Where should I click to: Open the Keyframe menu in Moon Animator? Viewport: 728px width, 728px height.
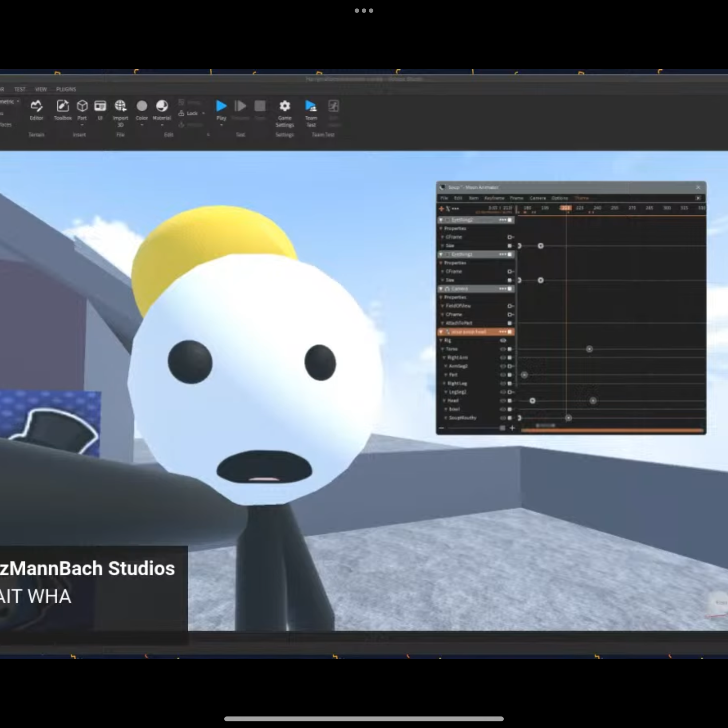pyautogui.click(x=494, y=198)
